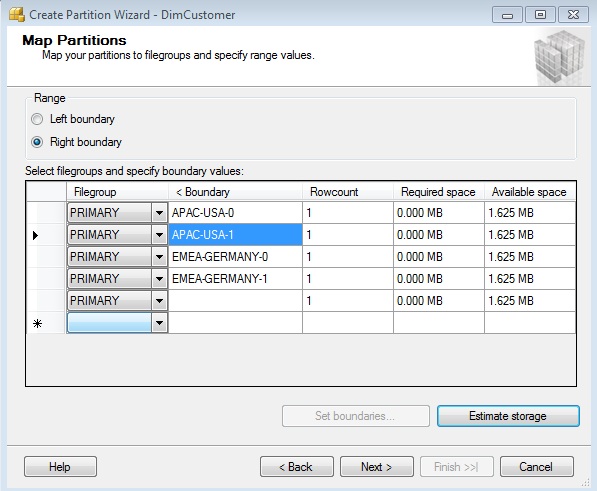Open Filegroup dropdown for APAC-USA-0 row
The height and width of the screenshot is (491, 597).
click(x=159, y=213)
